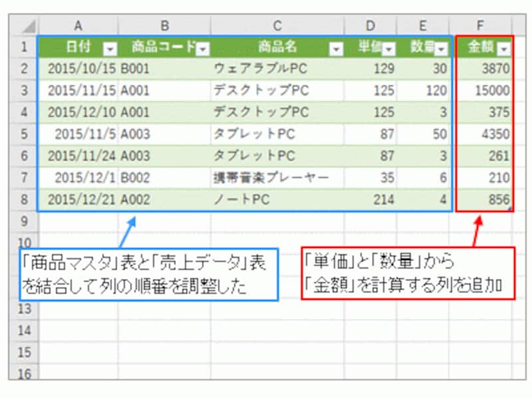The width and height of the screenshot is (532, 399).
Task: Select unit price cell 214
Action: [x=370, y=199]
